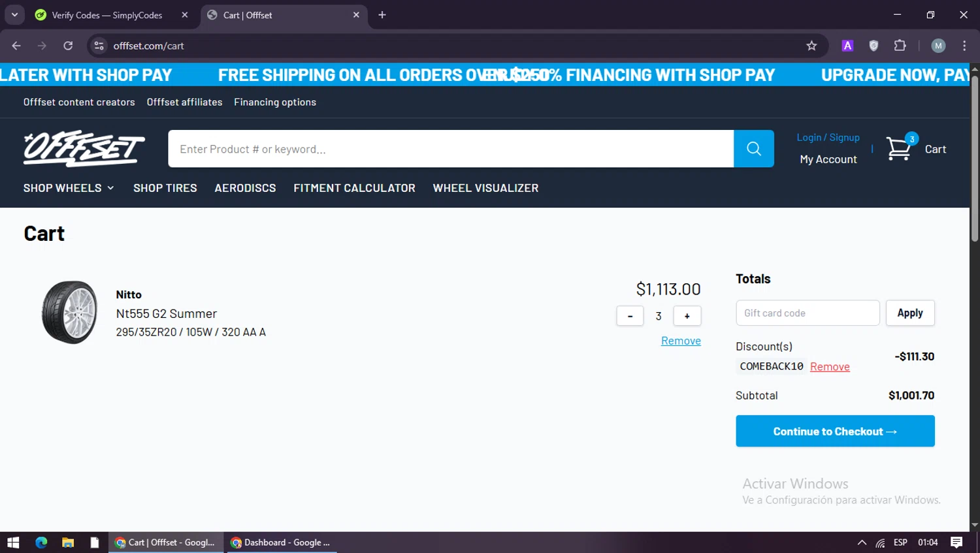980x553 pixels.
Task: View site information icon in address bar
Action: click(99, 46)
